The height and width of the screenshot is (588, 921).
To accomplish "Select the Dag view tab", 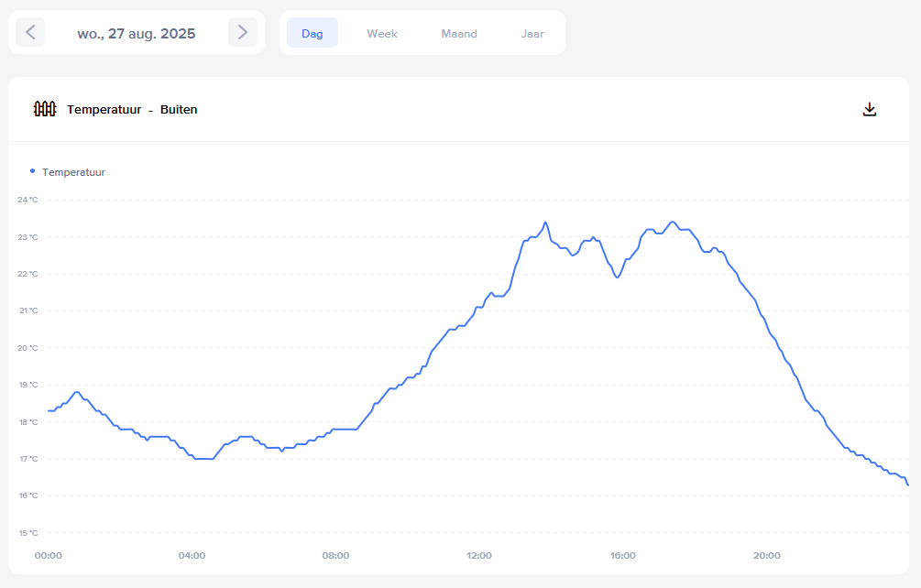I will tap(312, 33).
